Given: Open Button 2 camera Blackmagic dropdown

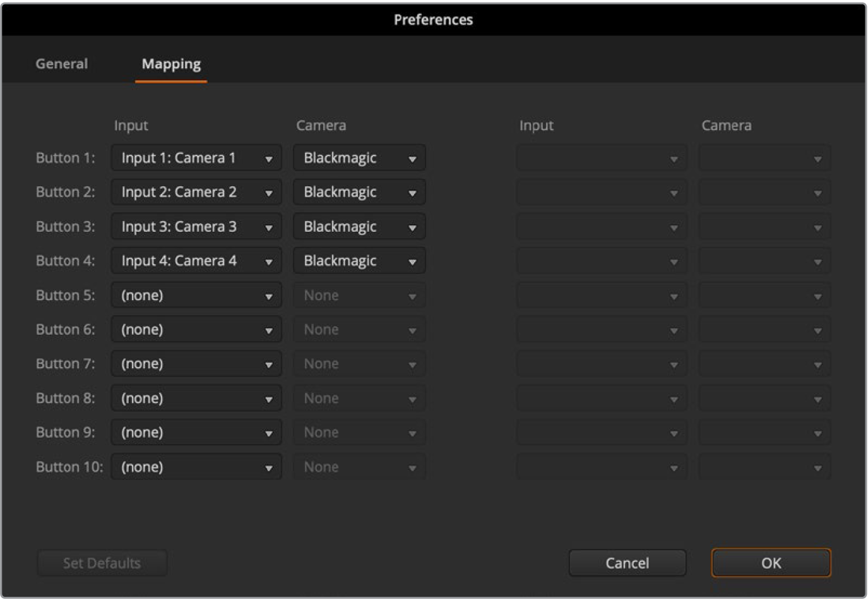Looking at the screenshot, I should click(359, 192).
